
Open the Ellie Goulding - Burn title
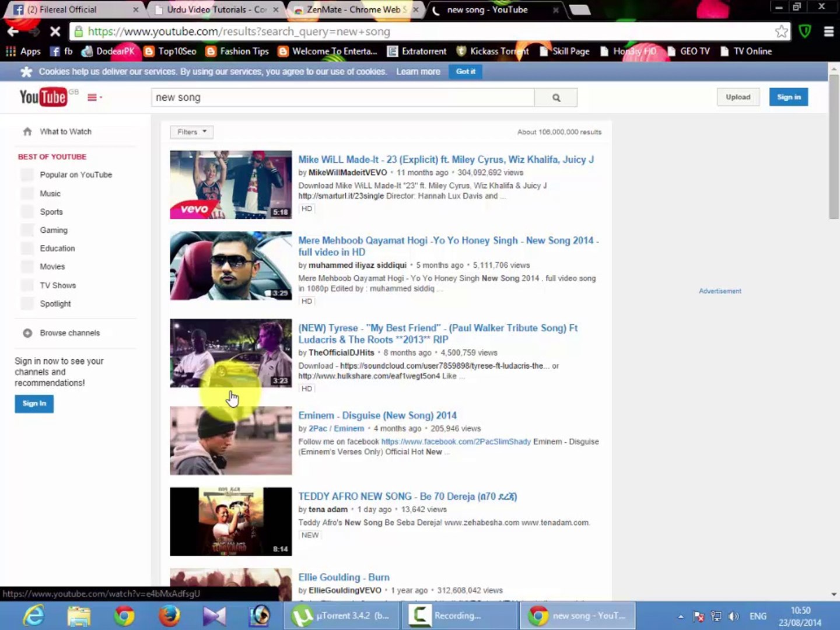pyautogui.click(x=344, y=577)
